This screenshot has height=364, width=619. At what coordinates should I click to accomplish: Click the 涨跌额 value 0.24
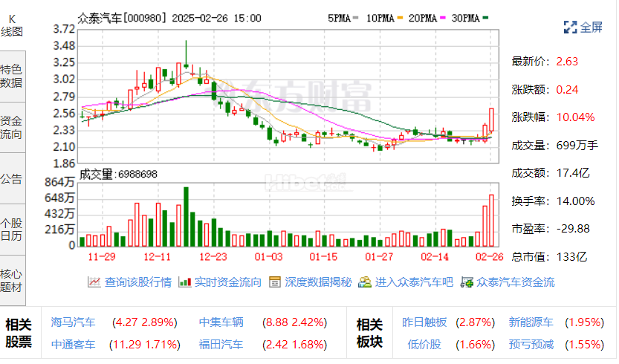(567, 90)
